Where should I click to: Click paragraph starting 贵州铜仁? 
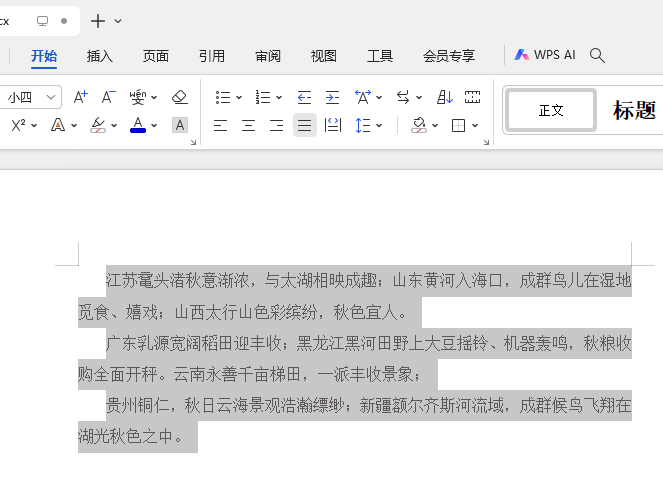(355, 421)
